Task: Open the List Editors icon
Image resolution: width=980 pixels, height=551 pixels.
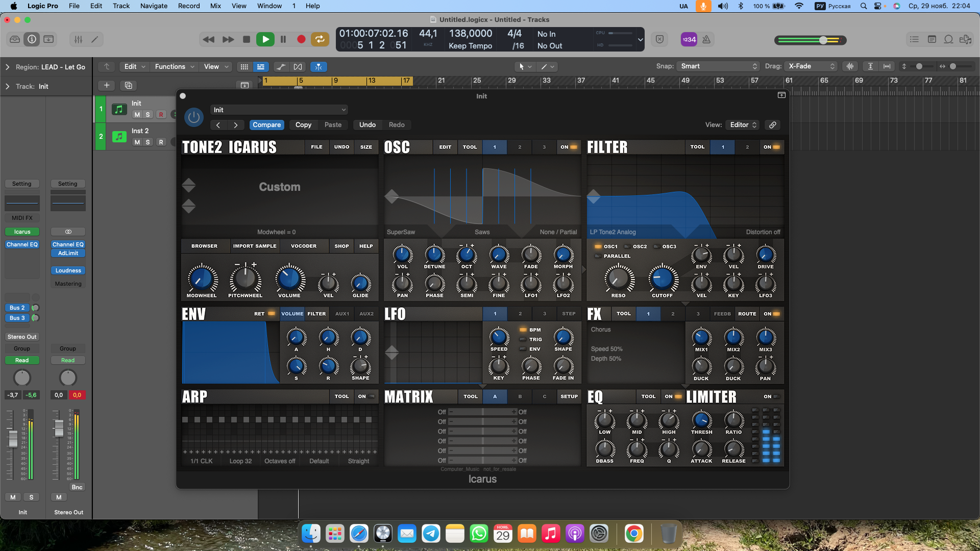Action: (x=914, y=39)
